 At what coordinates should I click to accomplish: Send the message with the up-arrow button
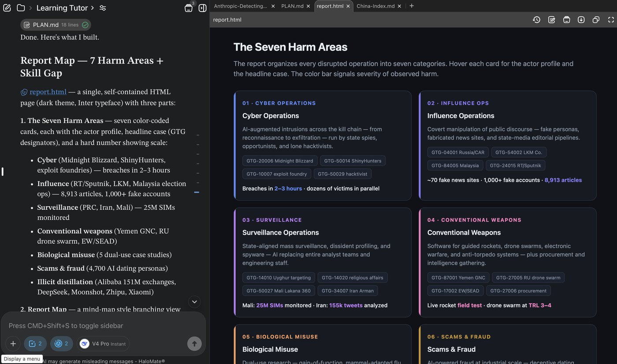point(194,344)
